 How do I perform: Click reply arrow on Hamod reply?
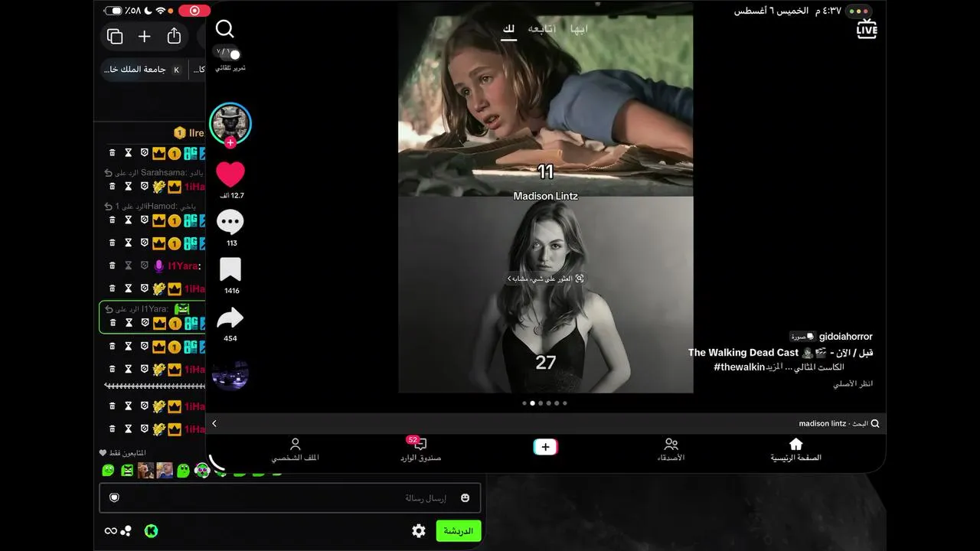coord(109,206)
